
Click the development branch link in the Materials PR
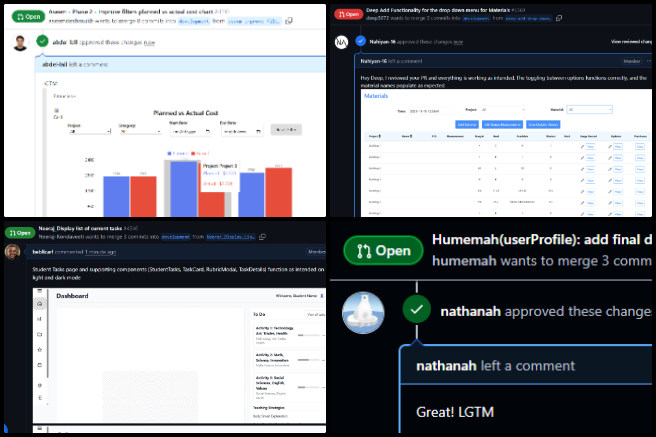click(x=476, y=18)
